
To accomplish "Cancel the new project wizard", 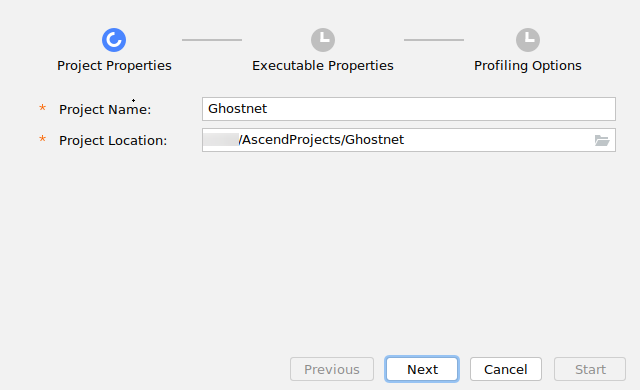I will coord(506,369).
